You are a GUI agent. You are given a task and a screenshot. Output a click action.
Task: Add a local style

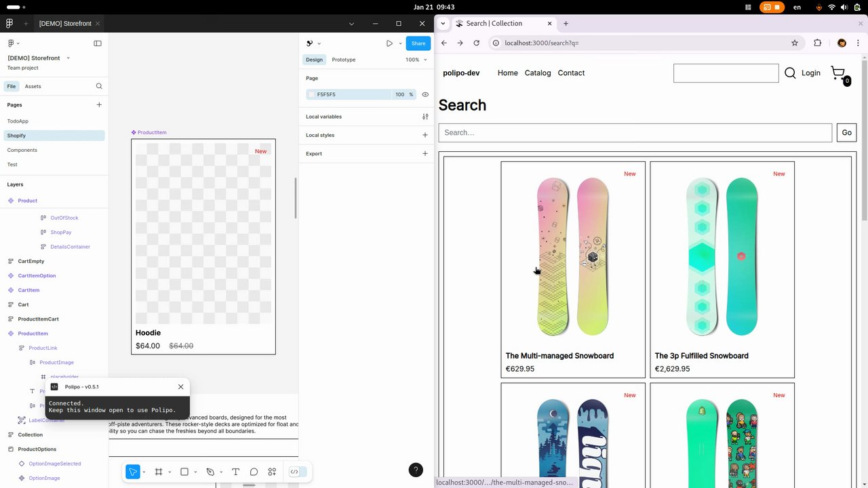click(x=425, y=135)
